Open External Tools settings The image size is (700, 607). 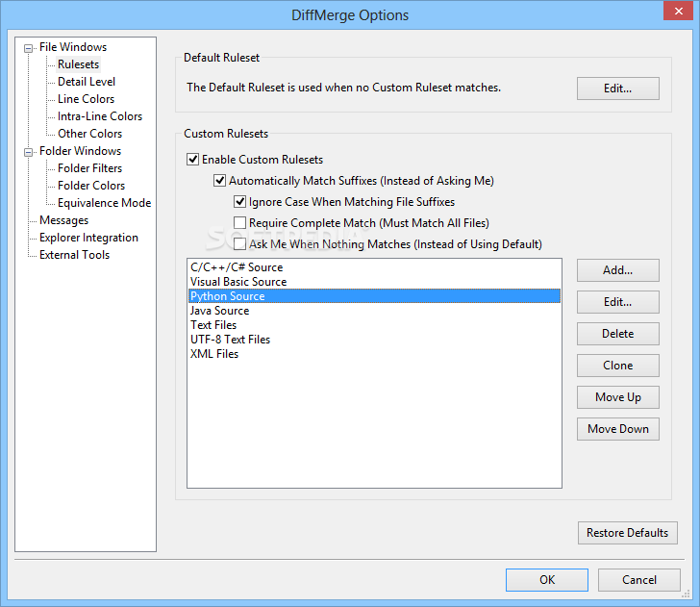(74, 255)
